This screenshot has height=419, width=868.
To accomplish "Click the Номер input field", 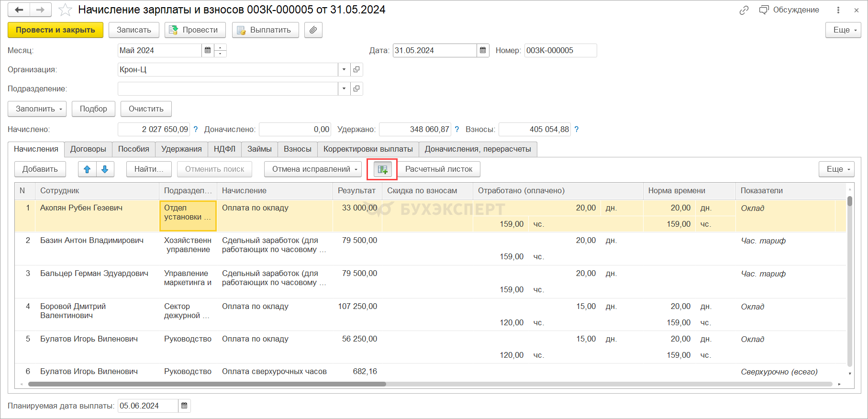I will click(560, 50).
